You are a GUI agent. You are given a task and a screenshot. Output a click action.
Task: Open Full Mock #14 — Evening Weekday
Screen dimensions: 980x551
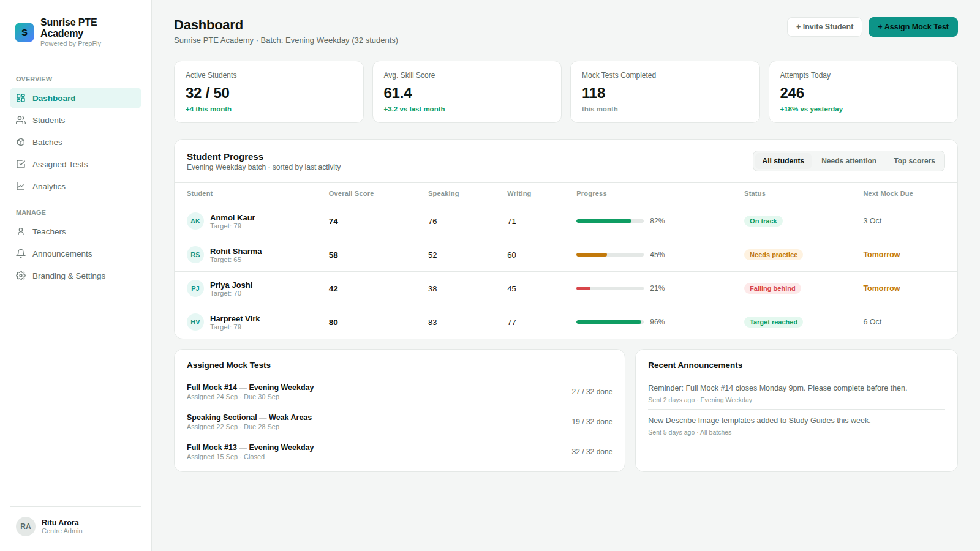point(399,392)
